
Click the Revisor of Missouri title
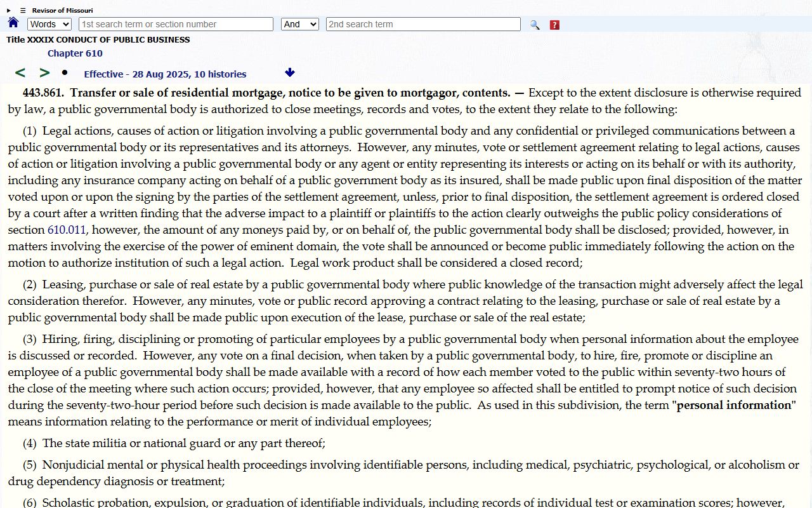click(63, 10)
